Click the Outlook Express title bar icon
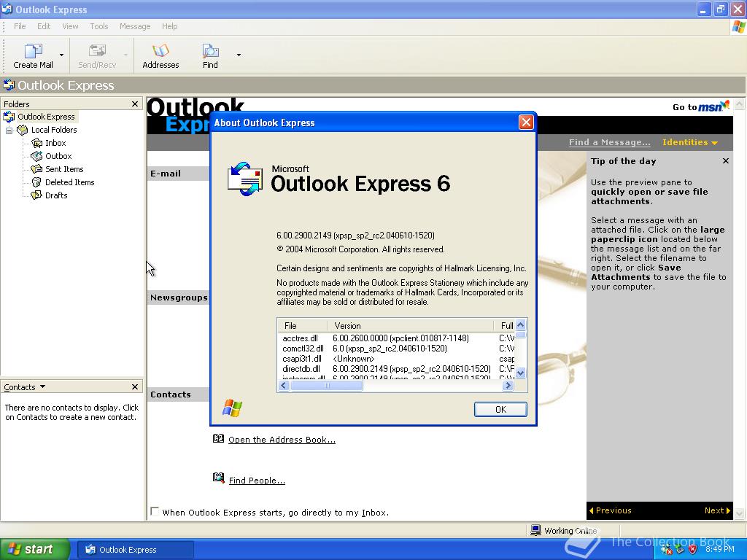The image size is (747, 560). tap(7, 9)
